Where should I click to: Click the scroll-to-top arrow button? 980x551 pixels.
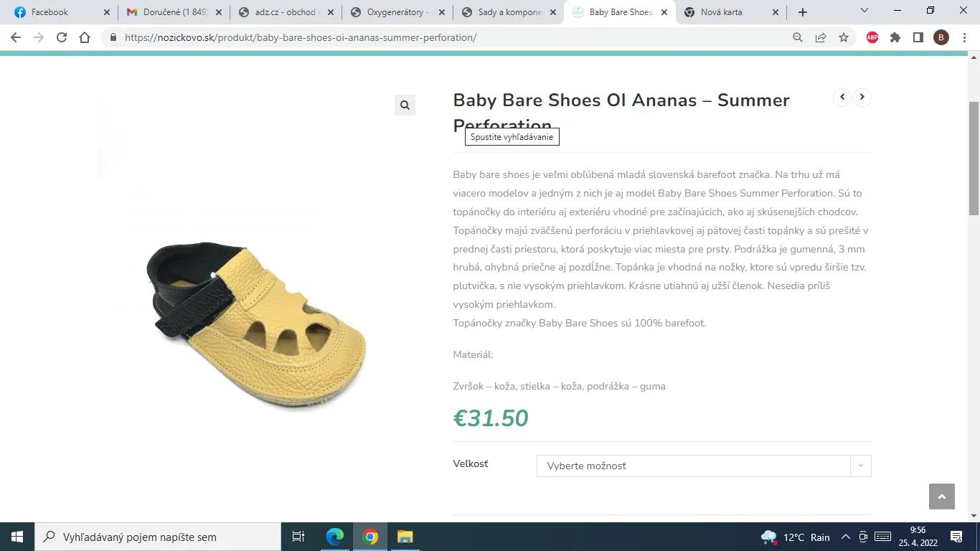(x=941, y=496)
